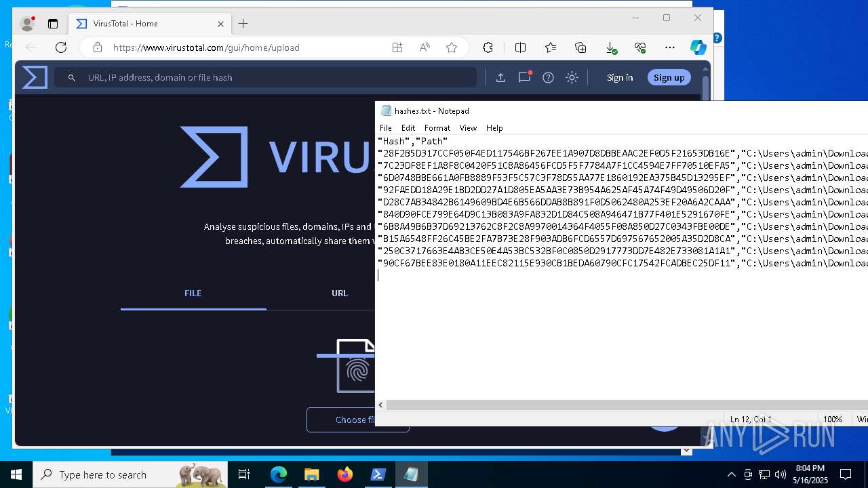
Task: Click the hash line starting 92FAEDD18A
Action: pyautogui.click(x=623, y=190)
